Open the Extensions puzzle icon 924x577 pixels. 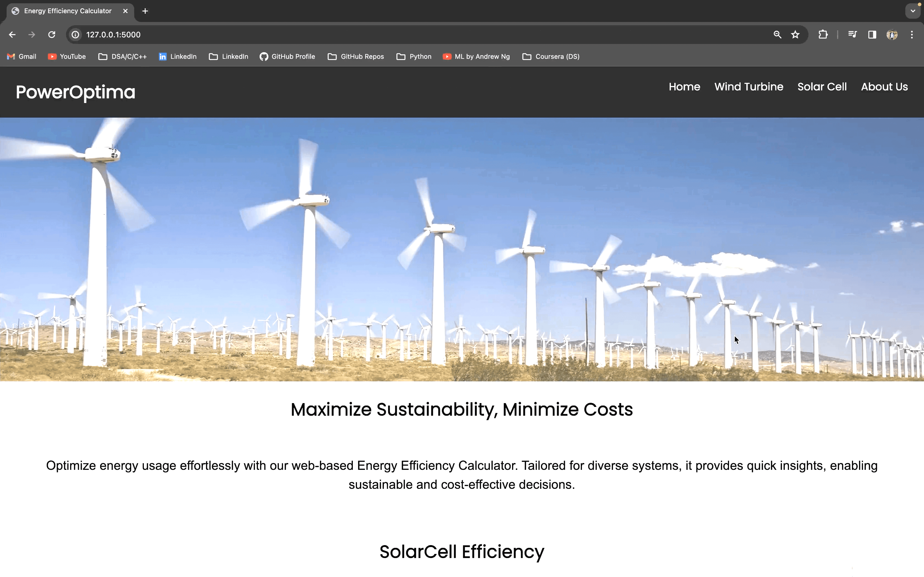[x=823, y=35]
